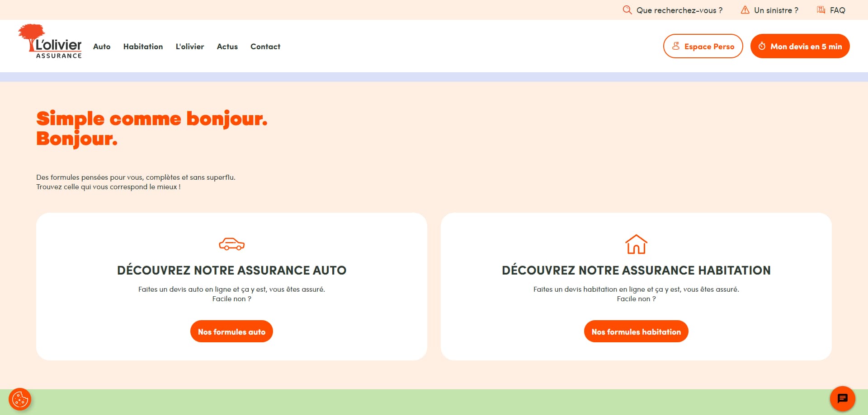The width and height of the screenshot is (868, 415).
Task: Click the house icon above assurance habitation
Action: [636, 244]
